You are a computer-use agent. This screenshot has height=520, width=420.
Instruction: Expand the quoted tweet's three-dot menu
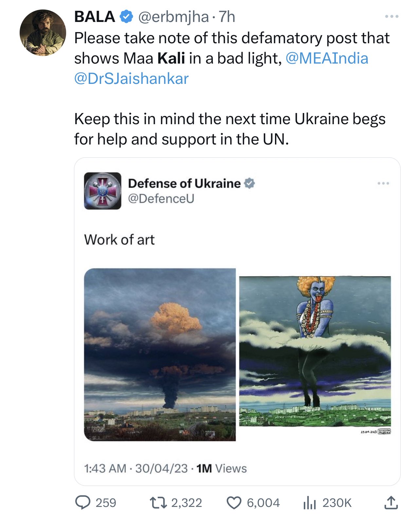tap(383, 183)
